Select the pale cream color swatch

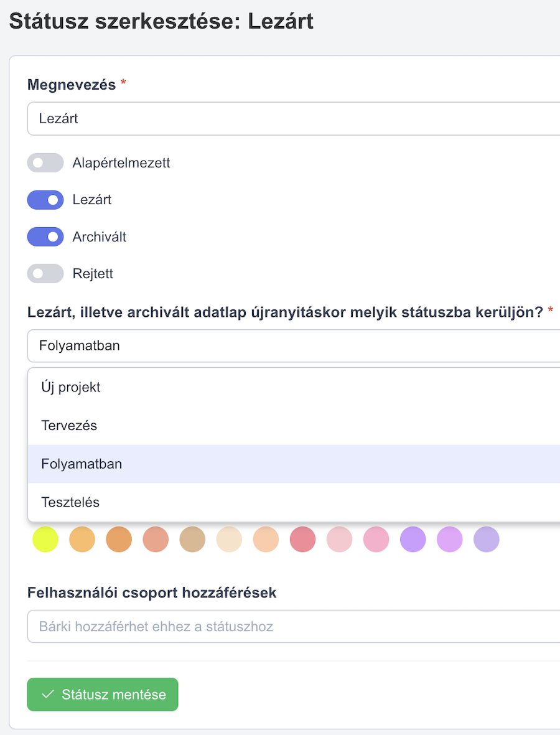(x=229, y=539)
